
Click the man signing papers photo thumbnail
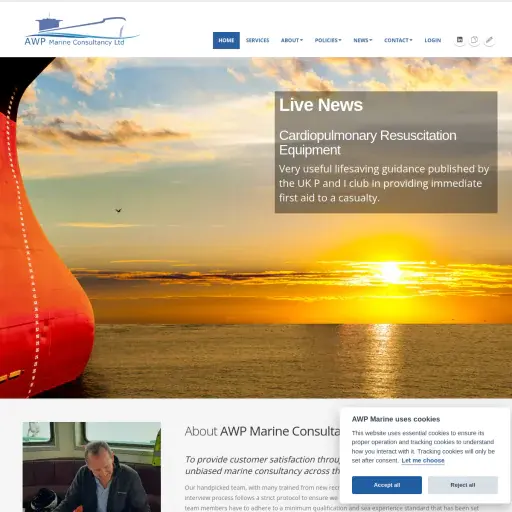tap(92, 467)
